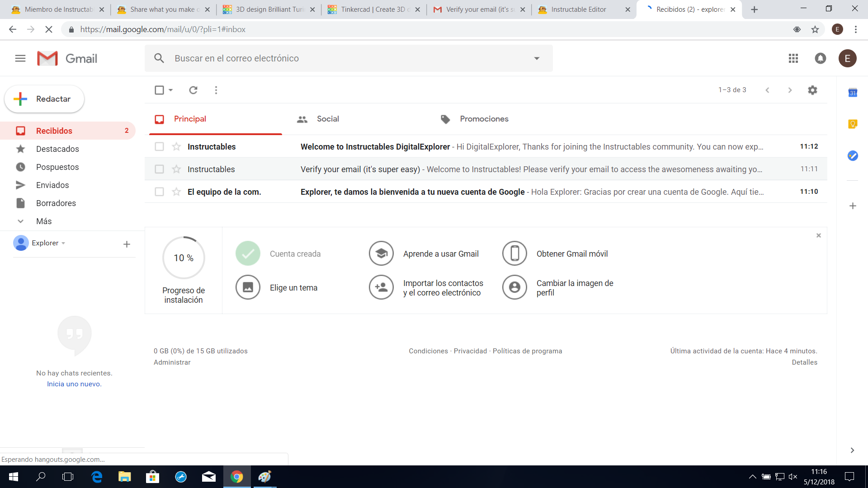Open Google Calendar side panel icon
Viewport: 868px width, 488px height.
tap(853, 93)
